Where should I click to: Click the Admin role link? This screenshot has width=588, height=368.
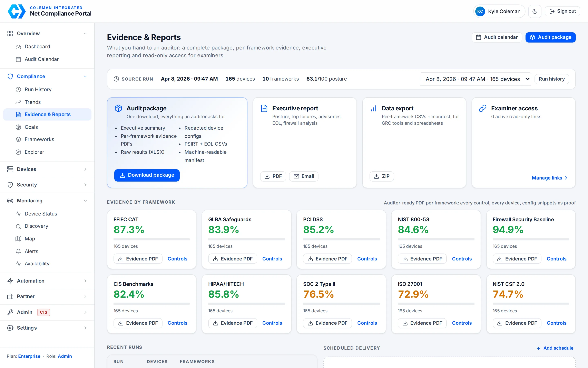click(x=65, y=356)
